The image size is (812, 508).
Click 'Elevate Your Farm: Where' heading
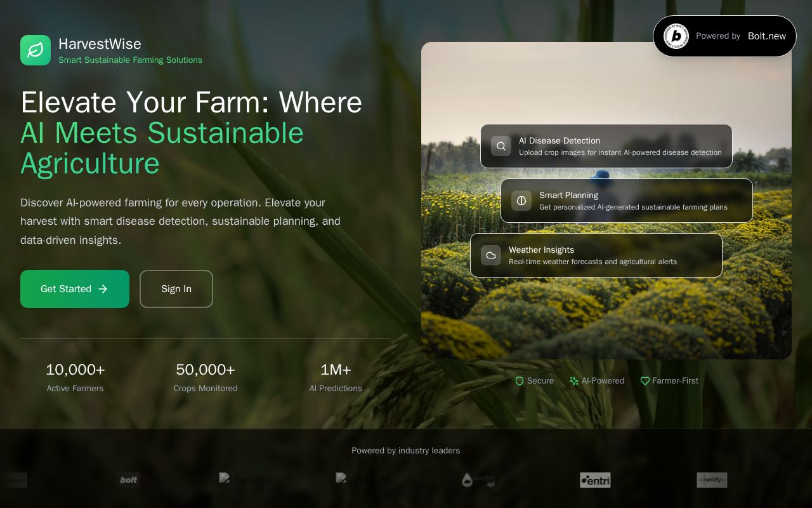[191, 102]
